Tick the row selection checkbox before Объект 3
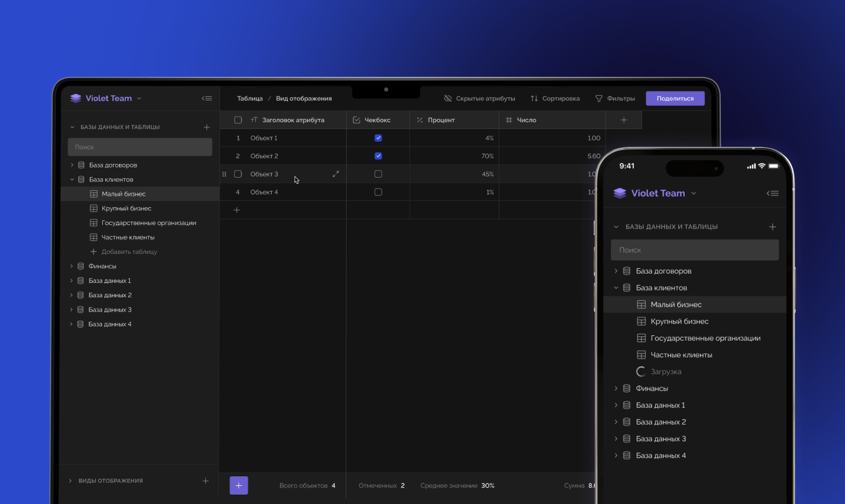The height and width of the screenshot is (504, 845). pos(238,174)
